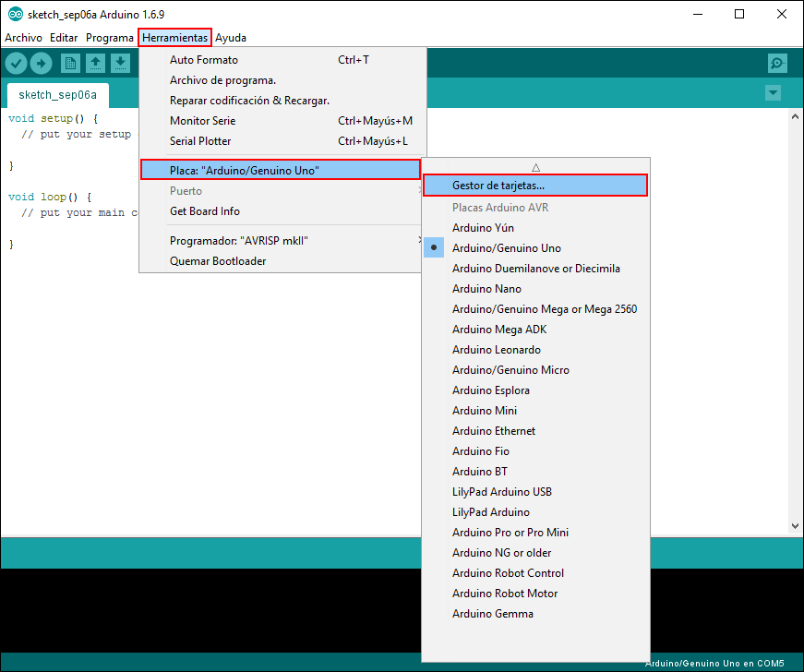Click Get Board Info entry
The image size is (804, 672).
point(281,211)
